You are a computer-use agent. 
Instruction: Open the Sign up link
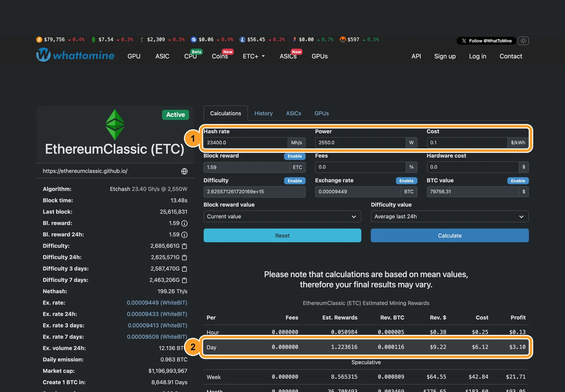click(445, 56)
